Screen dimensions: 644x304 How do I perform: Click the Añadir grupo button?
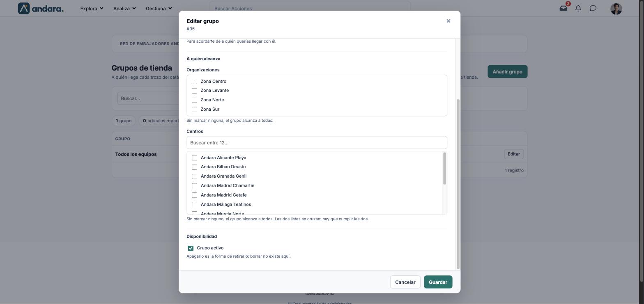point(507,72)
